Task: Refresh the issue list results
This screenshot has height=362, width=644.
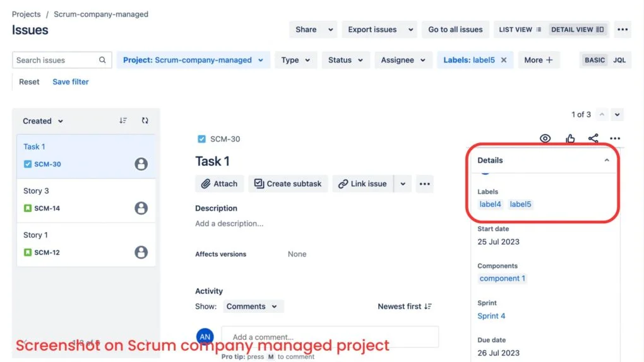Action: click(x=145, y=120)
